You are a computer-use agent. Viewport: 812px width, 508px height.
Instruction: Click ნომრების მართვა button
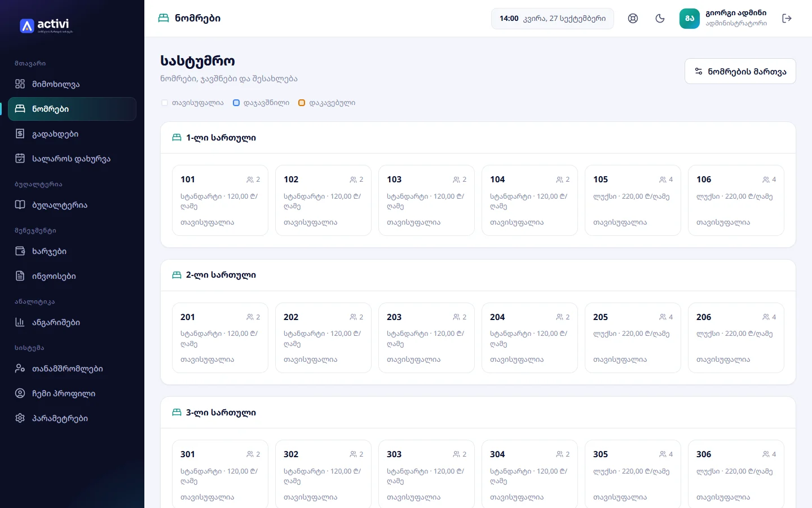pyautogui.click(x=740, y=71)
